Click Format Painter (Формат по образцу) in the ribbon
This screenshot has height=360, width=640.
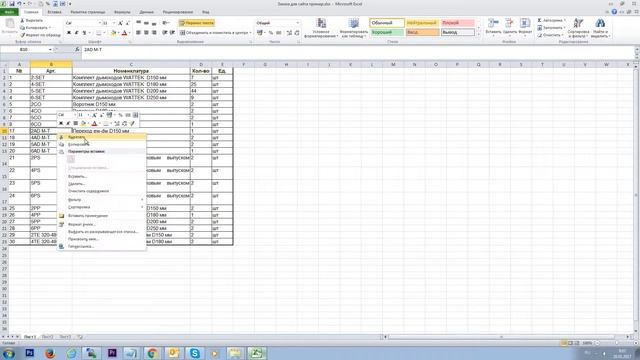click(x=40, y=35)
